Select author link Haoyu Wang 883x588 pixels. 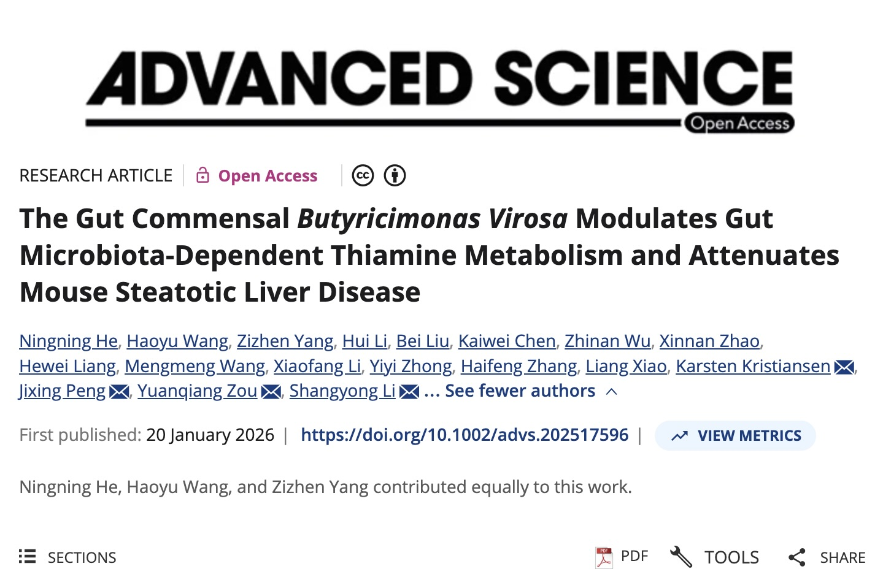click(177, 341)
